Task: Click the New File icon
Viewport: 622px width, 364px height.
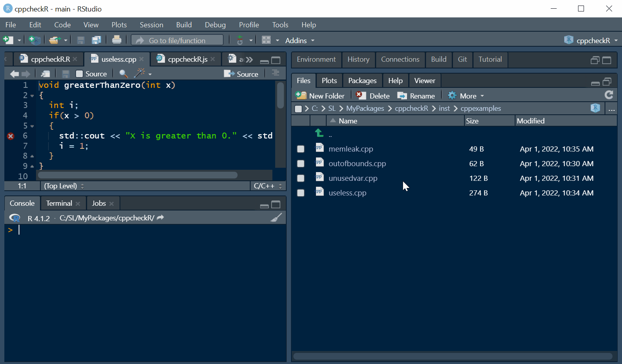Action: click(x=8, y=40)
